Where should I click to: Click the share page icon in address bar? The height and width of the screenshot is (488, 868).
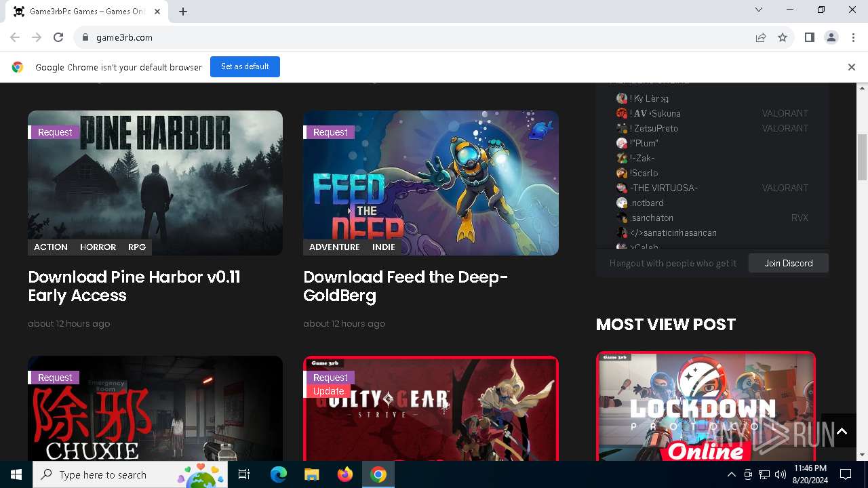[761, 37]
